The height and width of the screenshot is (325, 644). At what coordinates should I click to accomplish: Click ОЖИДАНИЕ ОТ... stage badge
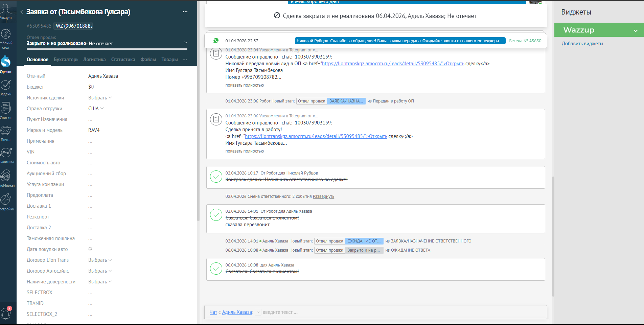tap(364, 241)
